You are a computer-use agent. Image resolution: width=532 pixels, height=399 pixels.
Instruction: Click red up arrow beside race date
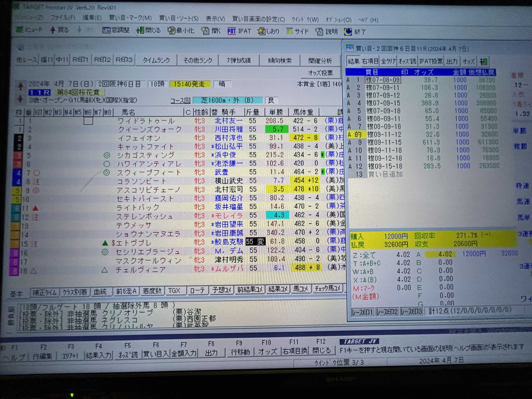pyautogui.click(x=21, y=86)
